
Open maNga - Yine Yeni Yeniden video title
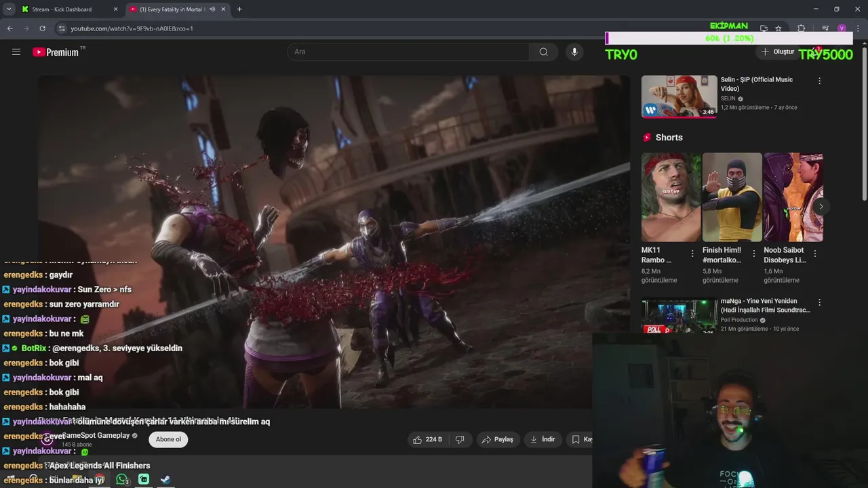pyautogui.click(x=766, y=305)
